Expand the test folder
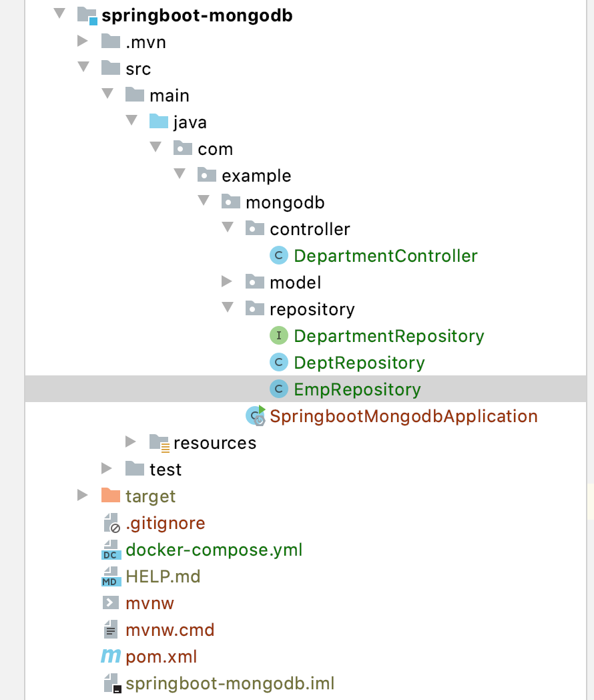Image resolution: width=594 pixels, height=700 pixels. (107, 468)
